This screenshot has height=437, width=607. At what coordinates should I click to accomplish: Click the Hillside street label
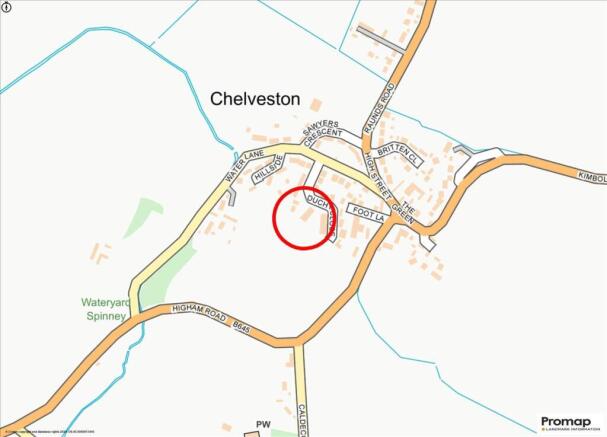tap(267, 169)
